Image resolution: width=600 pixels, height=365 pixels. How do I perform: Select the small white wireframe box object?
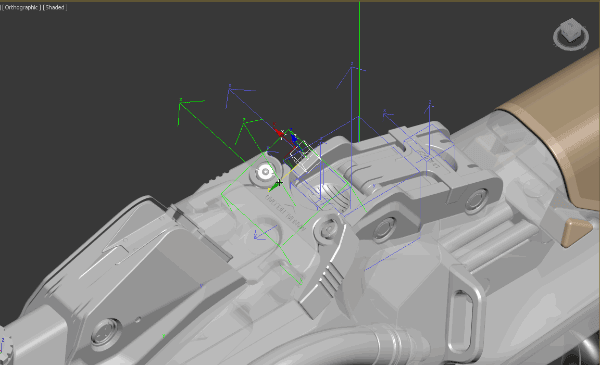pos(299,155)
